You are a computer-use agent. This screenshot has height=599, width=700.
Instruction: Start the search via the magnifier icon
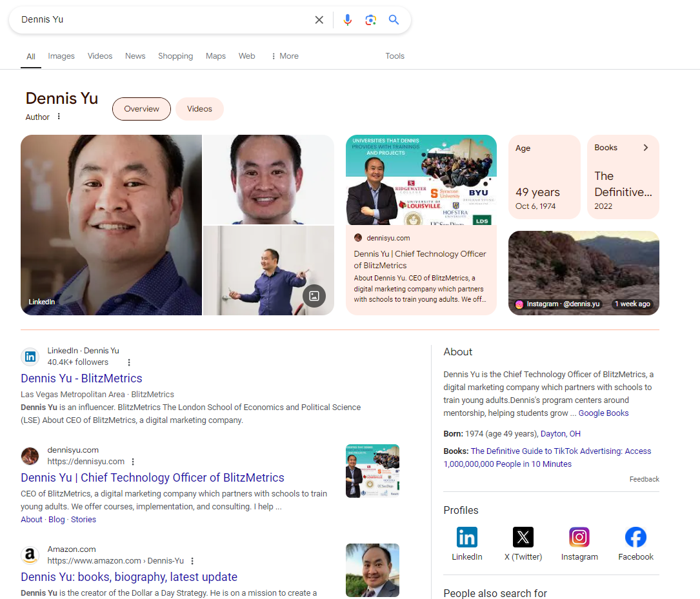coord(394,19)
